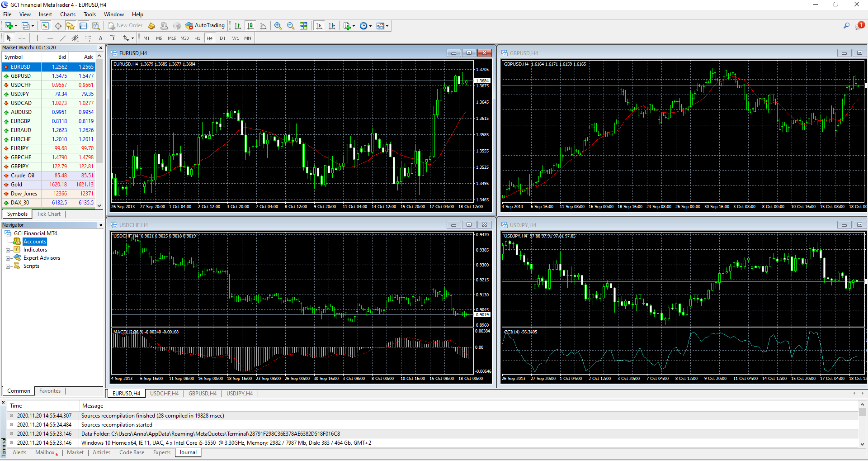Switch to the USDJPY,H4 chart tab

click(x=240, y=394)
